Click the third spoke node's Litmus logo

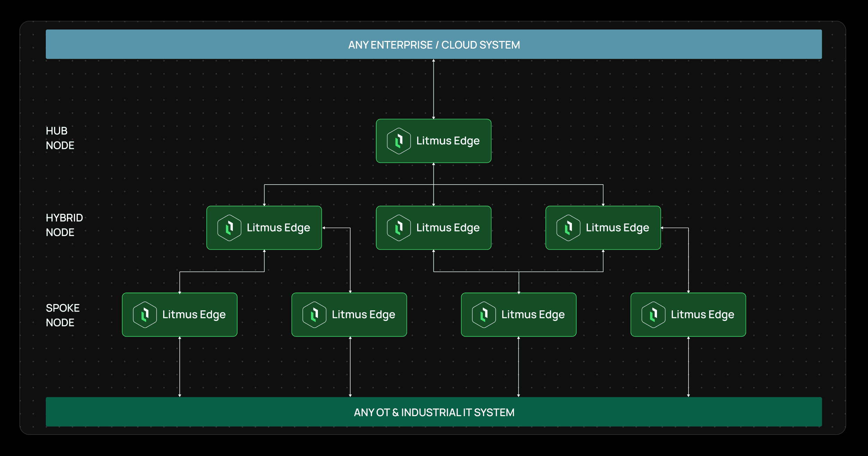pyautogui.click(x=483, y=315)
